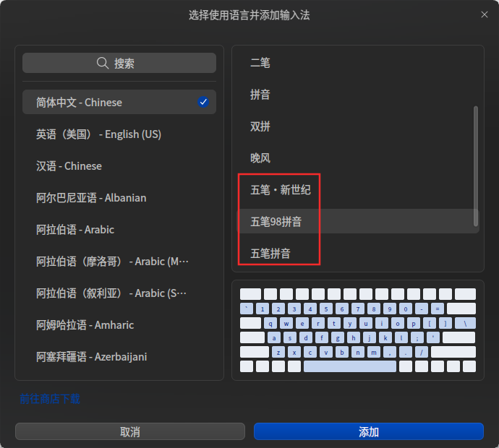
Task: Click the keyboard layout preview
Action: [358, 330]
